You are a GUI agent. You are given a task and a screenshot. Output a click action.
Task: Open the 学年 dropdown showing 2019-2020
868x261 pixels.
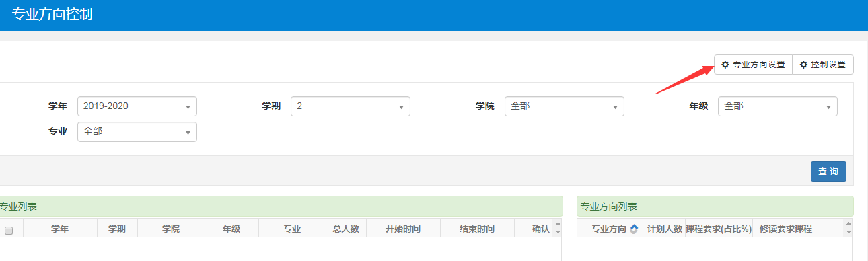(x=137, y=106)
